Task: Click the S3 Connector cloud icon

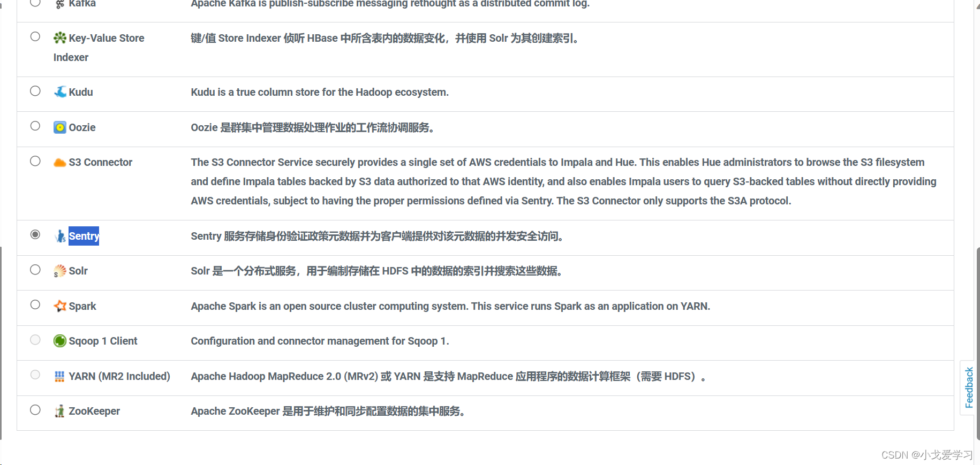Action: pos(60,163)
